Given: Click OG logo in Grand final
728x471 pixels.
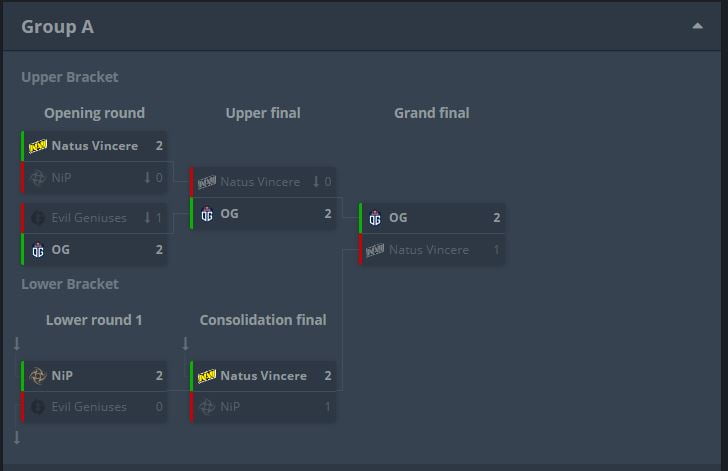Looking at the screenshot, I should point(375,218).
